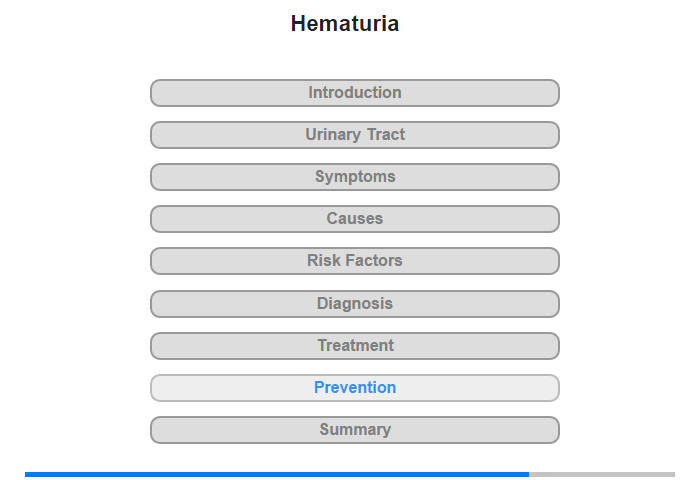Open the Causes section
This screenshot has width=700, height=480.
click(x=354, y=219)
